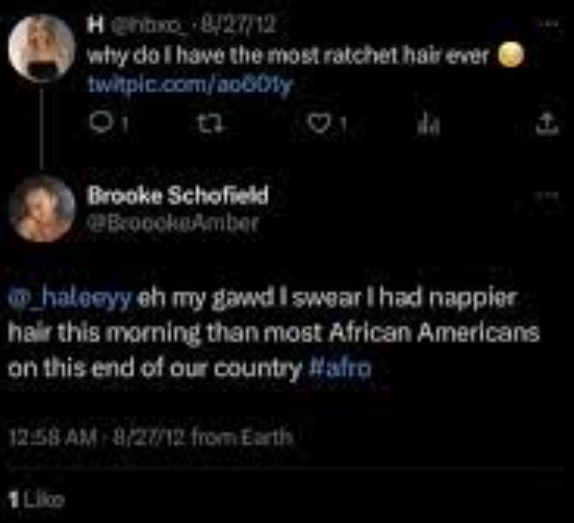This screenshot has width=574, height=523.
Task: Click the laughing emoji in first tweet
Action: (x=511, y=55)
